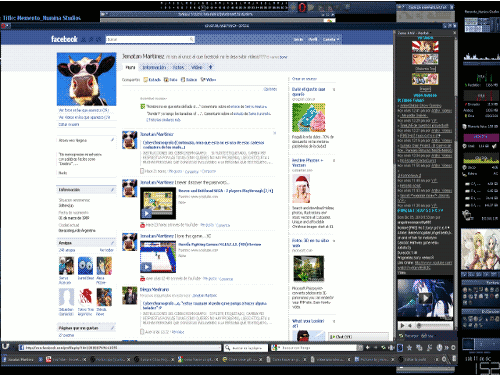
Task: Click side panel video seek slider
Action: (434, 325)
